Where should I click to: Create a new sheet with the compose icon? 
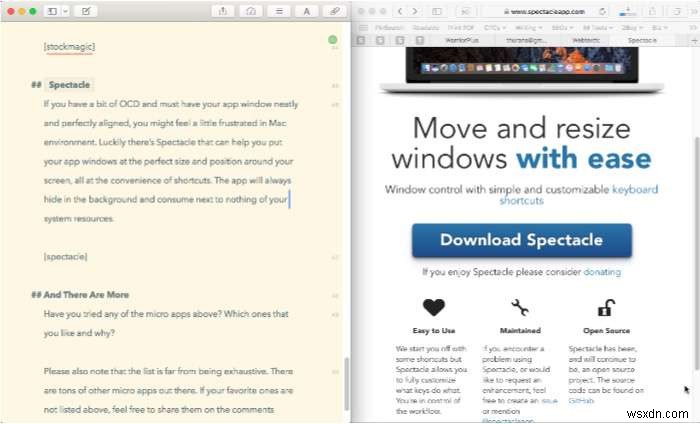pos(86,11)
